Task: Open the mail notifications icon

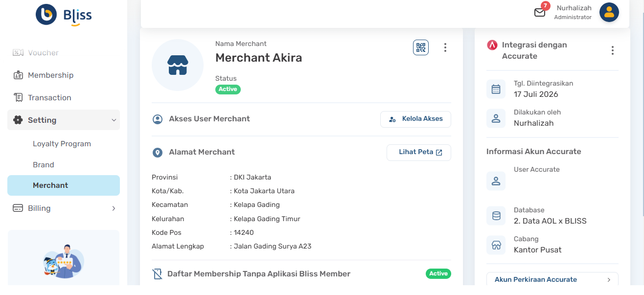Action: pos(540,13)
